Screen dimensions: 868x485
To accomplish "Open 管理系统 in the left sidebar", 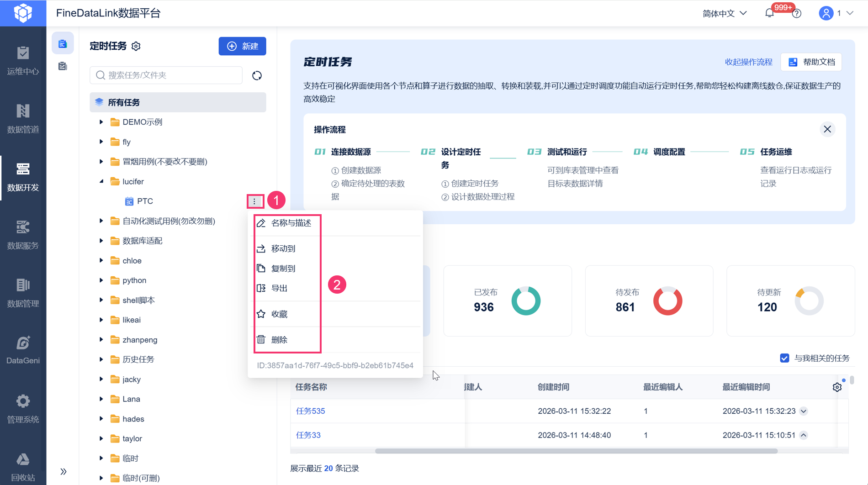I will tap(23, 409).
